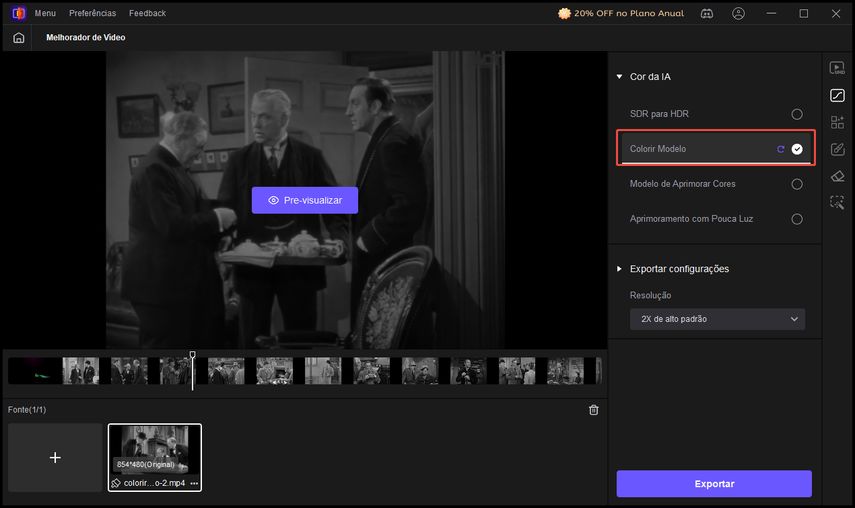Open the Feedback menu
Screen dimensions: 855x508
point(147,13)
